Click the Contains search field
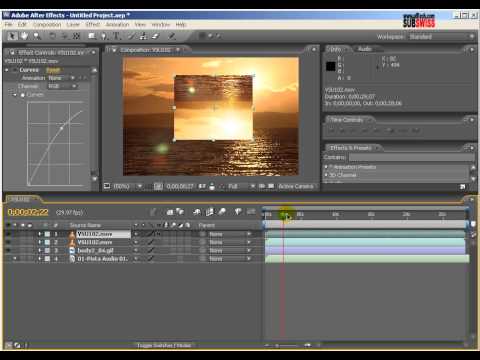The height and width of the screenshot is (360, 480). point(411,157)
